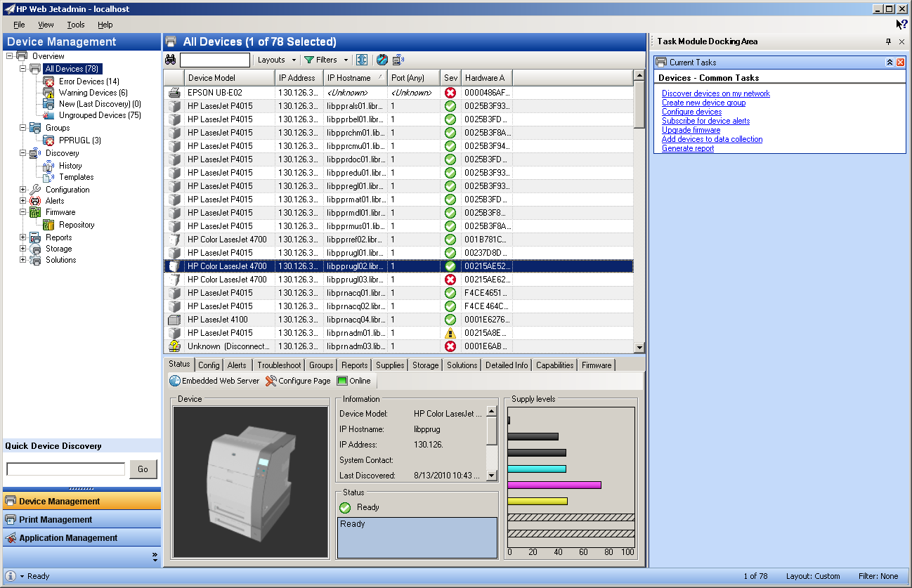Image resolution: width=912 pixels, height=588 pixels.
Task: Click the Error Devices tree icon
Action: coord(48,81)
